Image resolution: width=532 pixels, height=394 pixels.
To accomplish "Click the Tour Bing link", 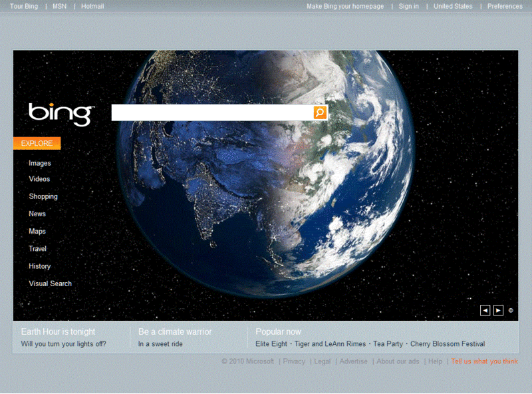I will coord(24,6).
